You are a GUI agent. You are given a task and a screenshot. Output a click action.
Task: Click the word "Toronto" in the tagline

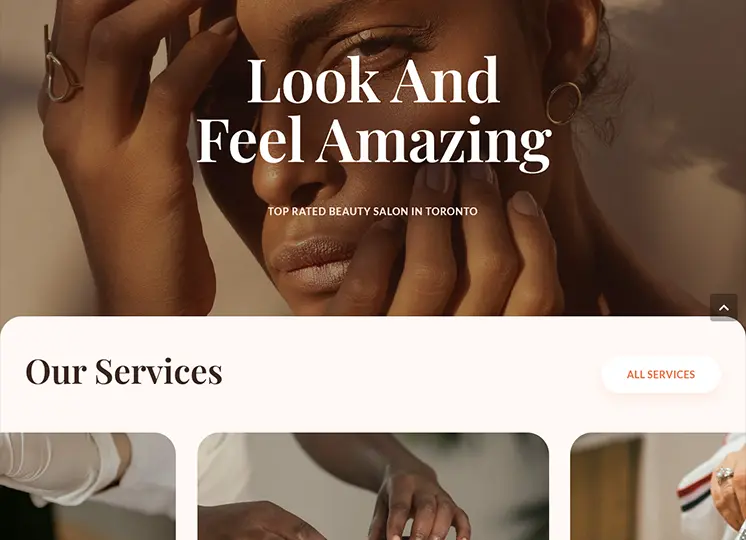pyautogui.click(x=451, y=211)
